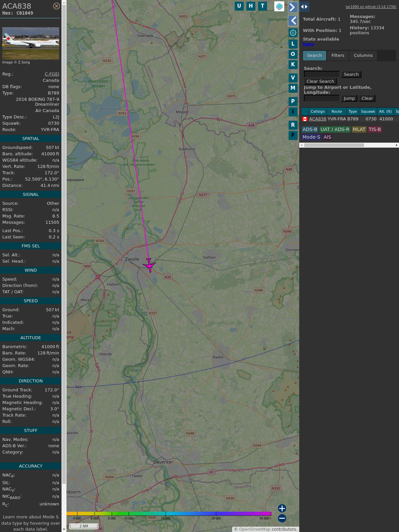Click the SIGNAL section header
The height and width of the screenshot is (532, 399).
(31, 195)
